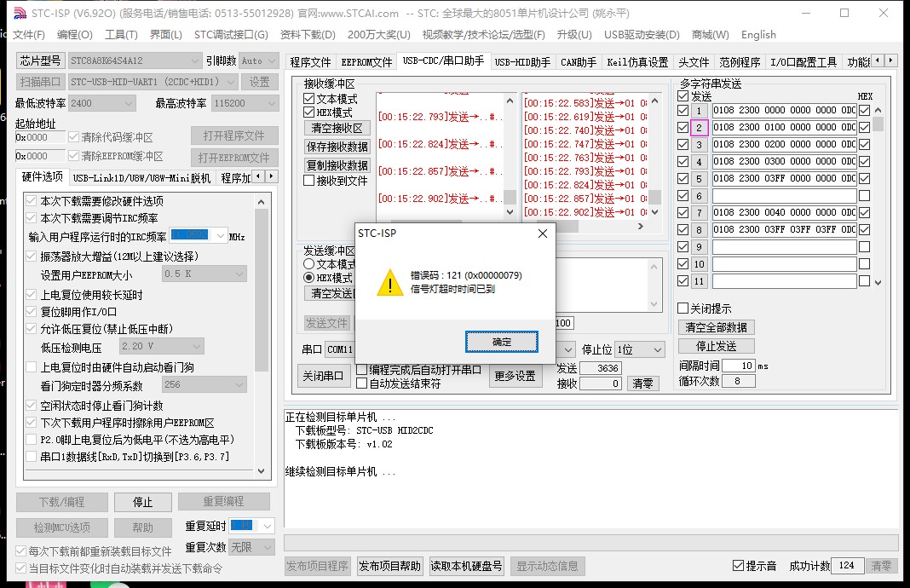
Task: Click the 清空全部数据 button
Action: (717, 327)
